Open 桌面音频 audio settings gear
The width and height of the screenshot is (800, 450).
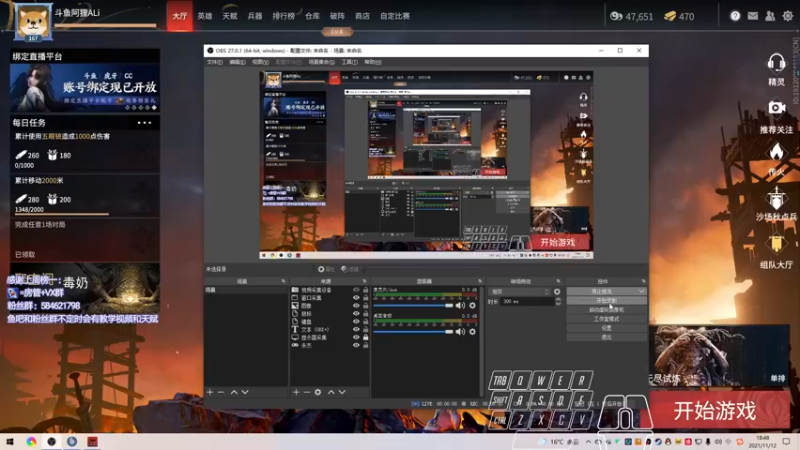472,332
